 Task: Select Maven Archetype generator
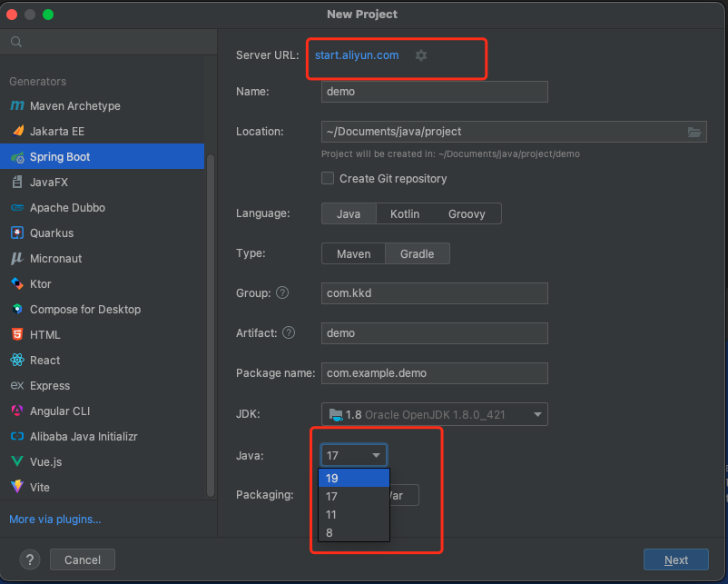pos(103,106)
